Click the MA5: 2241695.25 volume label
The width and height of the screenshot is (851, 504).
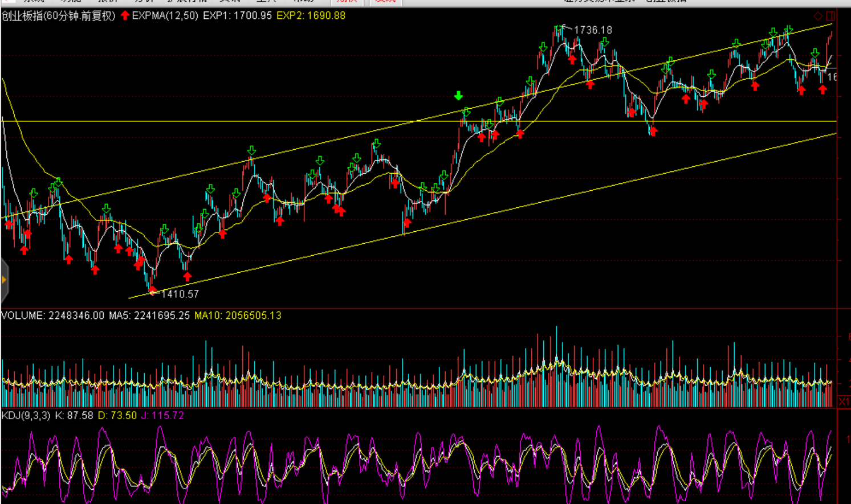click(149, 315)
